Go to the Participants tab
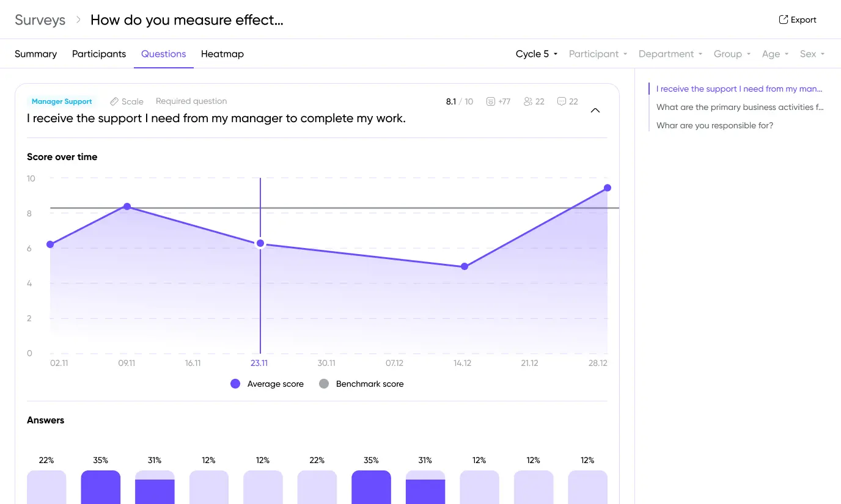The width and height of the screenshot is (841, 504). tap(99, 54)
